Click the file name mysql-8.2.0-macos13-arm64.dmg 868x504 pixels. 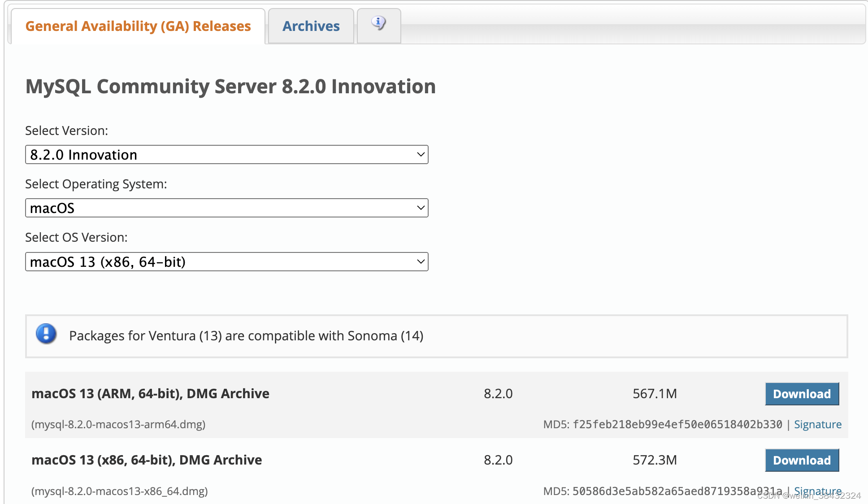tap(118, 424)
